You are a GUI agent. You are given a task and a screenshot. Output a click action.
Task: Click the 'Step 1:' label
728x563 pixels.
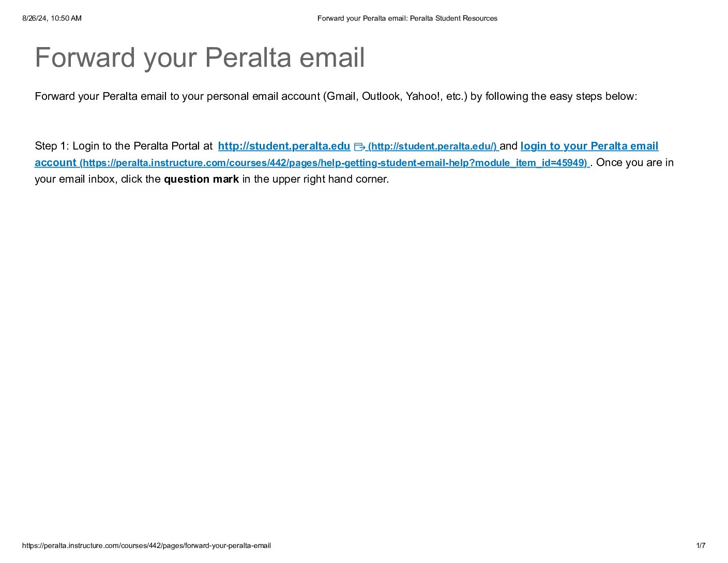pos(52,146)
